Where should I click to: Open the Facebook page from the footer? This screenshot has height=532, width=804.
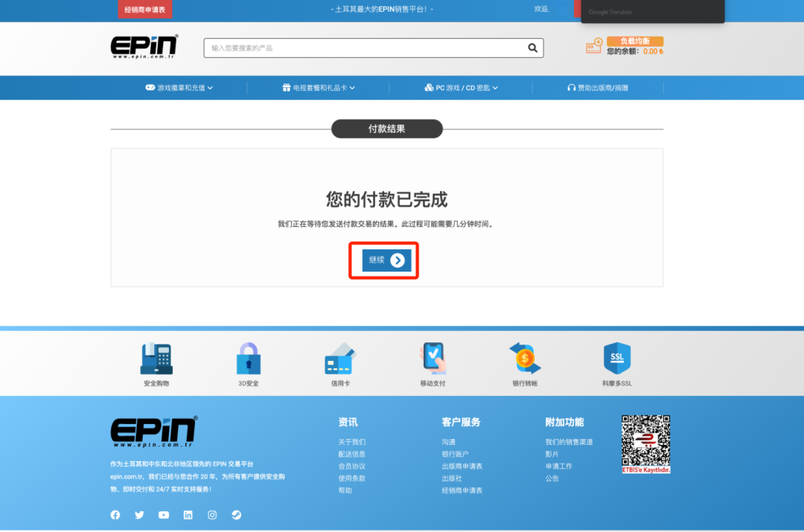[x=115, y=515]
